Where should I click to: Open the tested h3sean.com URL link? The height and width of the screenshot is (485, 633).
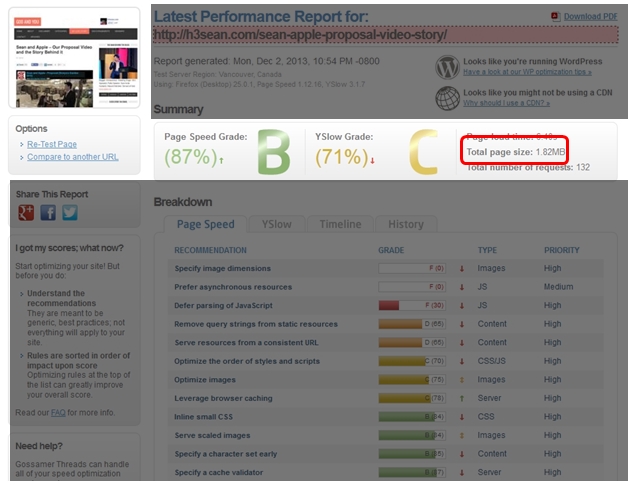coord(300,36)
